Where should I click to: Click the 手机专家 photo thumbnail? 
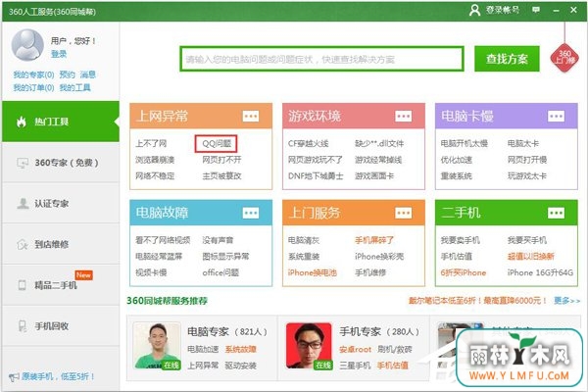[310, 346]
